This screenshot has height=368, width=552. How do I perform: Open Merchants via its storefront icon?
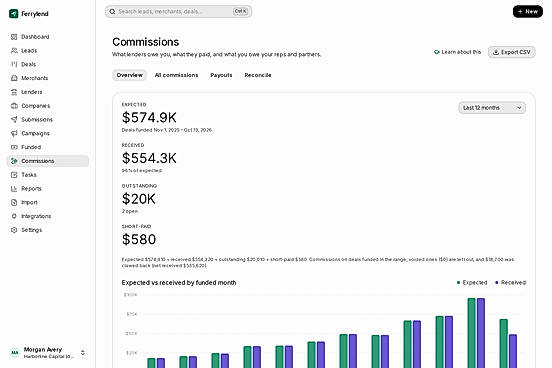coord(14,78)
